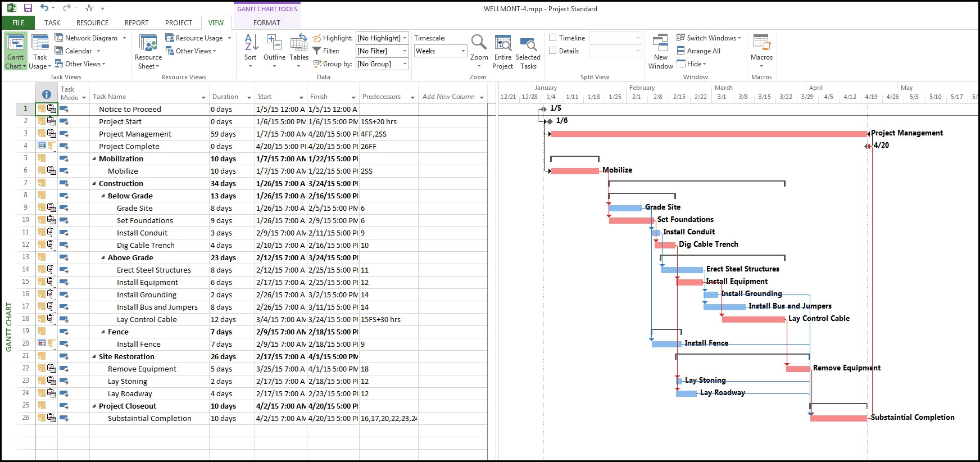Click the Macros icon

click(x=761, y=45)
